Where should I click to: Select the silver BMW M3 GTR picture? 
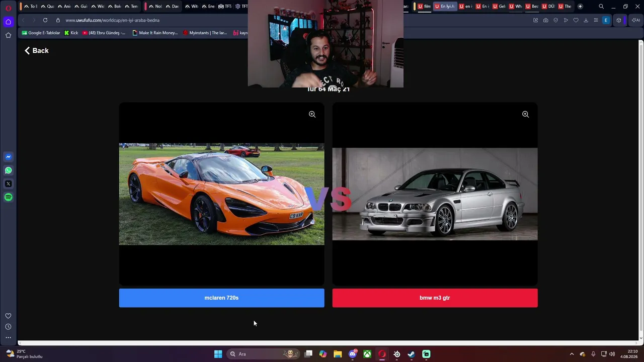pyautogui.click(x=435, y=194)
